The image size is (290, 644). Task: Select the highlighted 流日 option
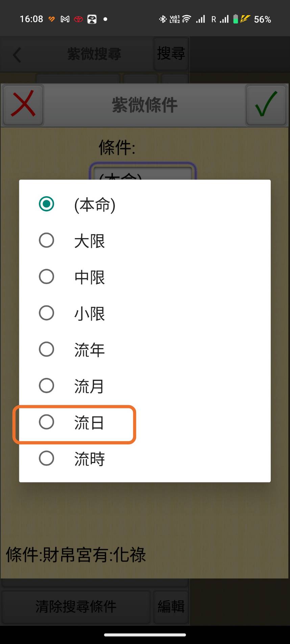coord(47,422)
